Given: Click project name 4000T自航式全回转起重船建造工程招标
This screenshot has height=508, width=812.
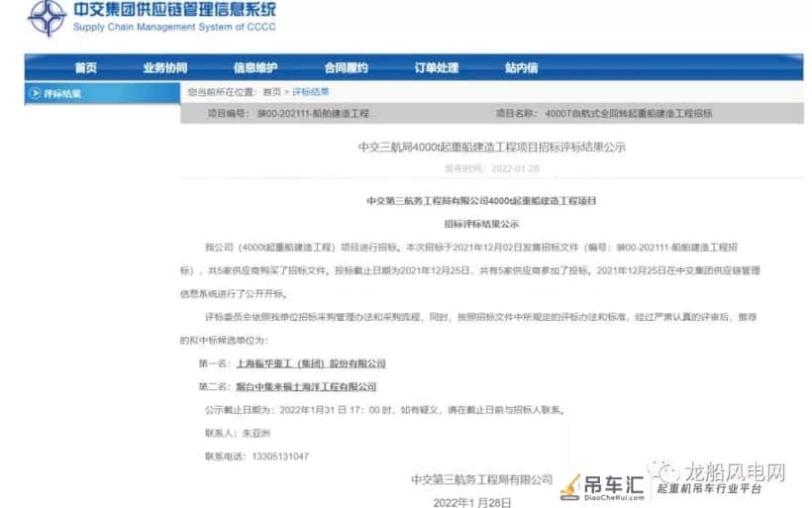Looking at the screenshot, I should tap(629, 114).
